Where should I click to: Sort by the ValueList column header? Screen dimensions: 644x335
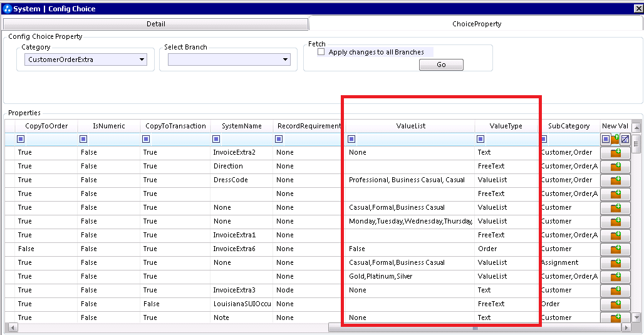(411, 126)
